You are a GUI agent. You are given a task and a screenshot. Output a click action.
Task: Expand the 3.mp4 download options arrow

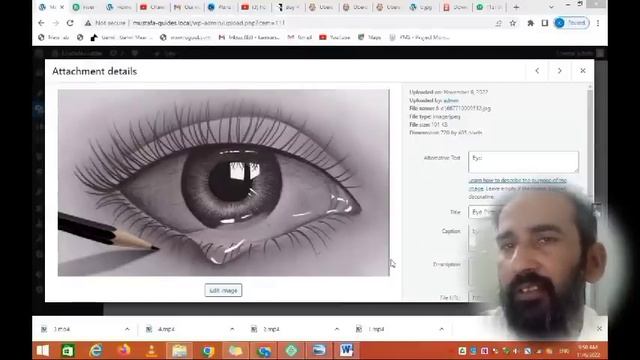coord(127,329)
